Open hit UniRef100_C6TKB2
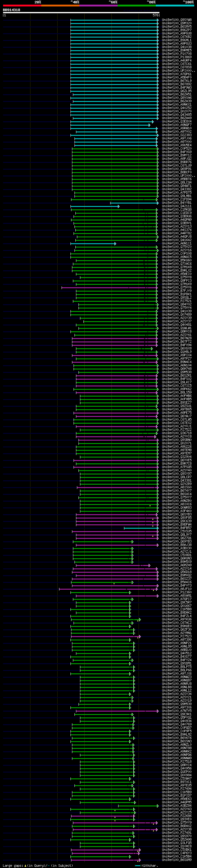 coord(177,37)
